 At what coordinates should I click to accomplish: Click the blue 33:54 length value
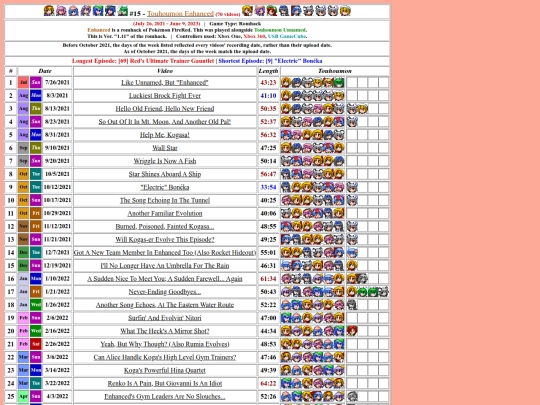pos(268,187)
